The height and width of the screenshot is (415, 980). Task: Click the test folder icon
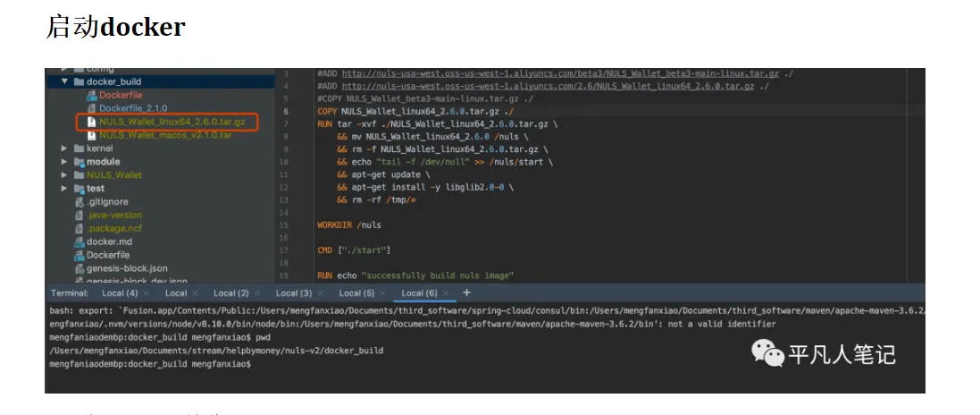pos(79,189)
